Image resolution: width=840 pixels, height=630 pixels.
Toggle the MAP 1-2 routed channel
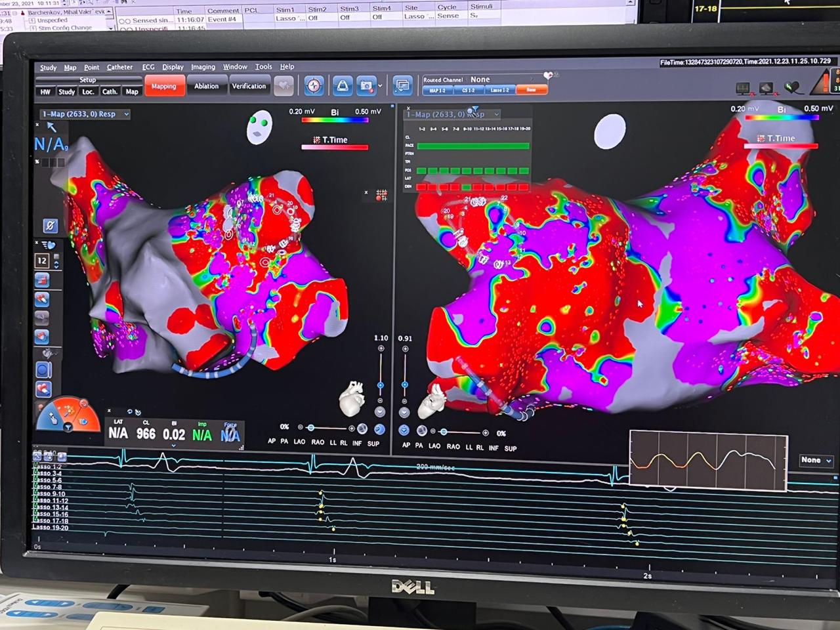(438, 90)
